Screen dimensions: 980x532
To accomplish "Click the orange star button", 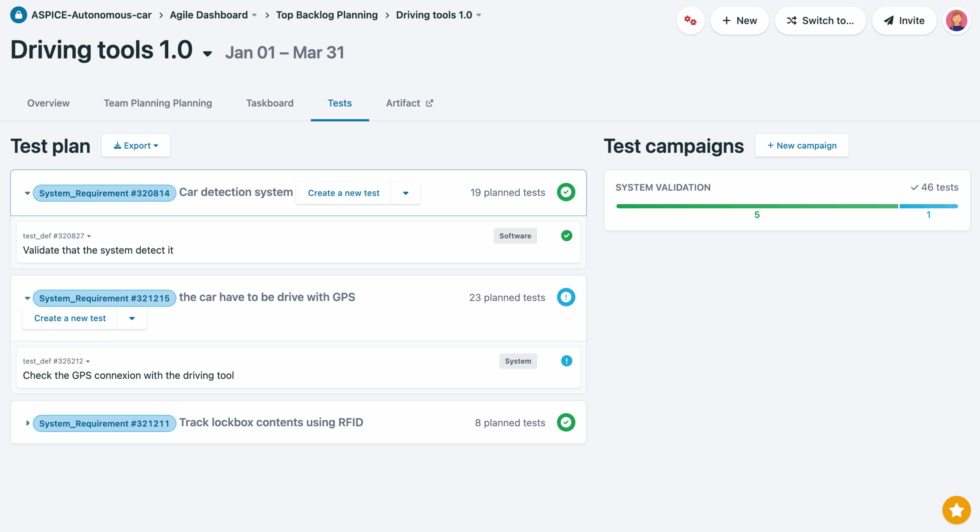I will tap(956, 510).
